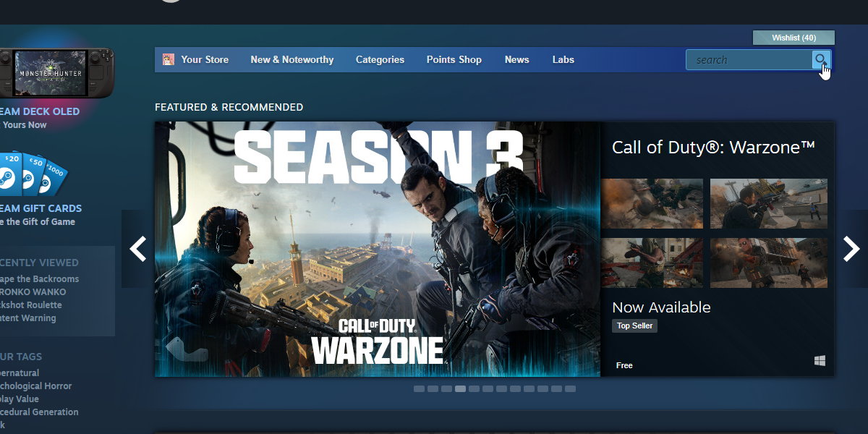Switch to the News section
The height and width of the screenshot is (434, 868).
pyautogui.click(x=516, y=60)
